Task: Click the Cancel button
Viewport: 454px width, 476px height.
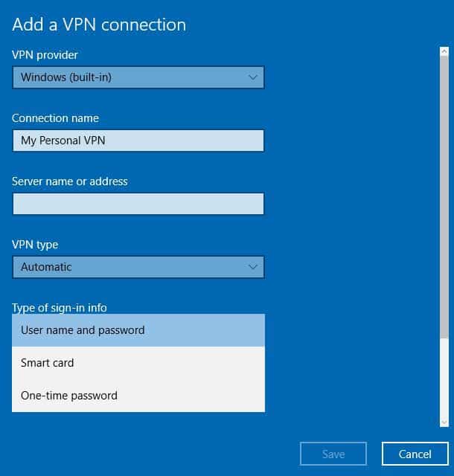Action: pos(415,454)
